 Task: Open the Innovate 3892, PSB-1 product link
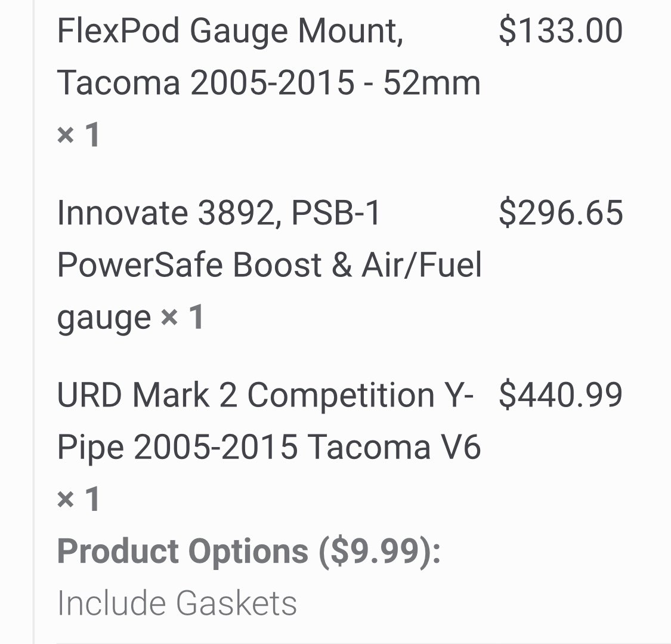[x=218, y=213]
